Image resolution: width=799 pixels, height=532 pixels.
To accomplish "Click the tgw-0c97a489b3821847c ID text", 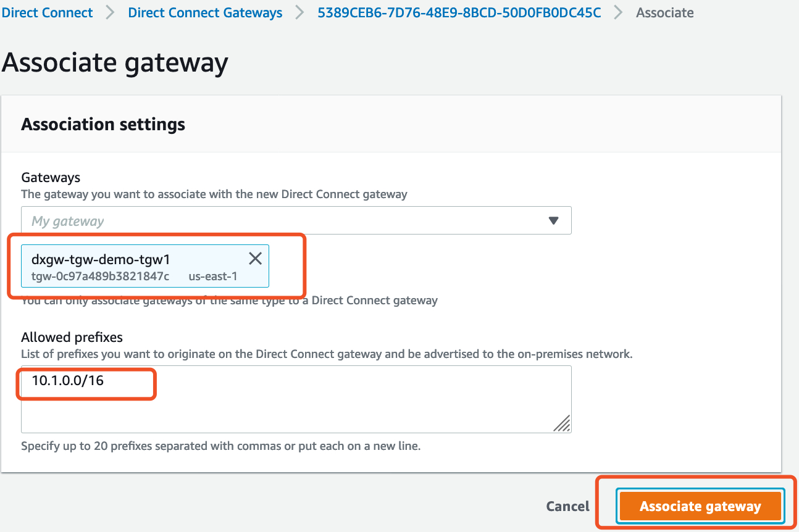I will (x=101, y=276).
